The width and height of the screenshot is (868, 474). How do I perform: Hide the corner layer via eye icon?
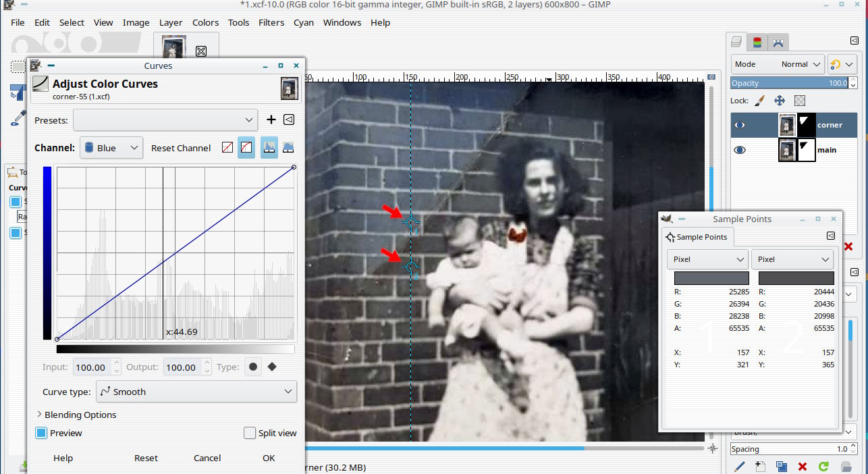coord(740,125)
